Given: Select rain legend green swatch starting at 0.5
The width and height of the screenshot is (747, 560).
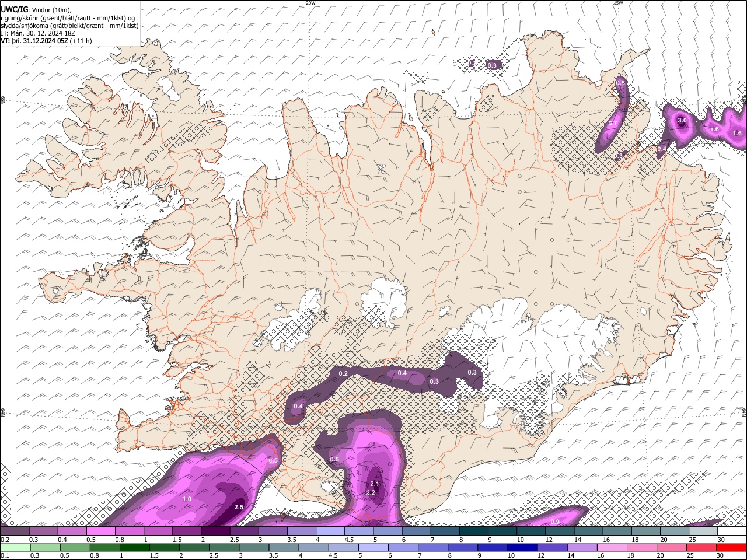Looking at the screenshot, I should coord(75,548).
